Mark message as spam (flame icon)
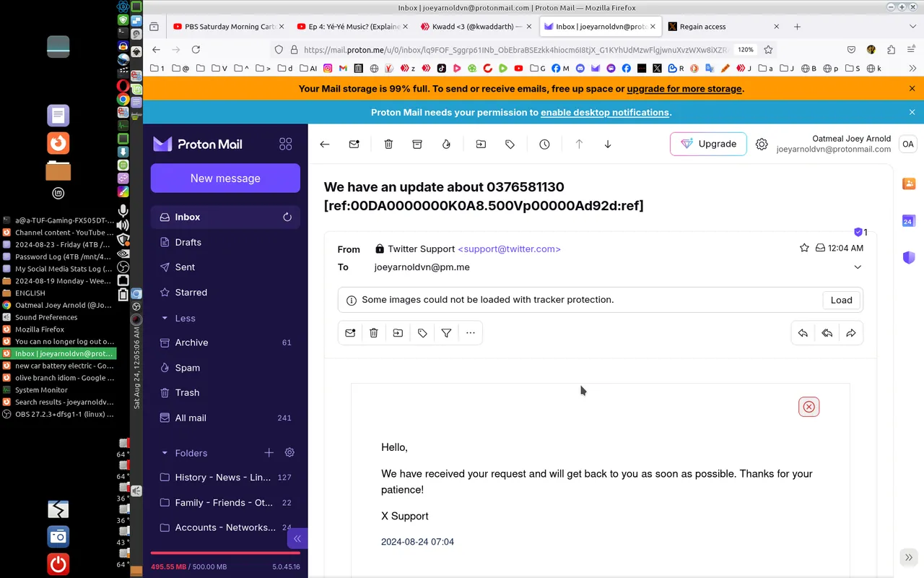924x578 pixels. [x=446, y=144]
